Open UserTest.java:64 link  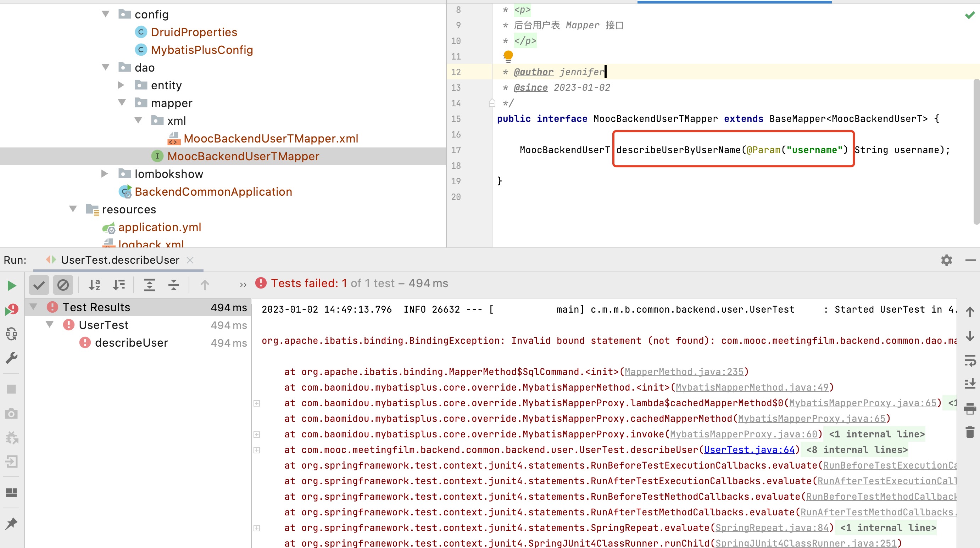point(750,450)
